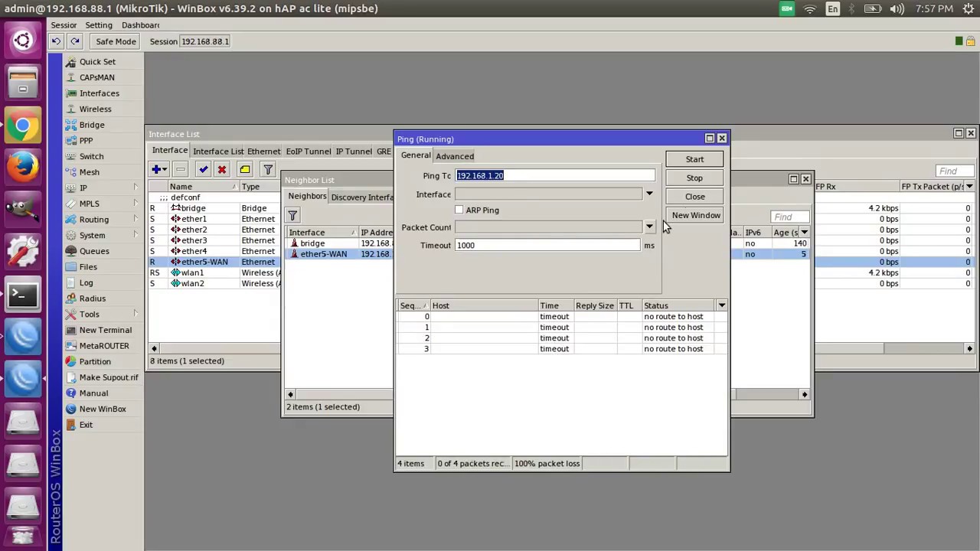Image resolution: width=980 pixels, height=551 pixels.
Task: Open Bridge menu in sidebar
Action: [x=92, y=125]
